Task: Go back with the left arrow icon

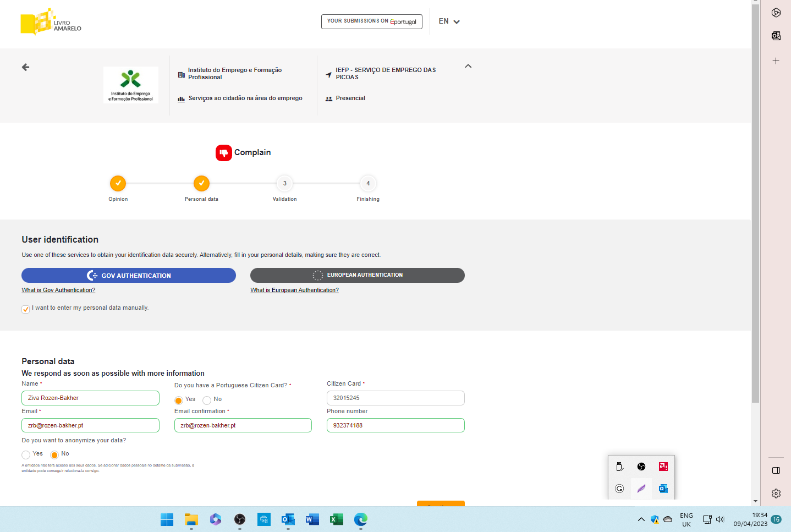Action: coord(25,67)
